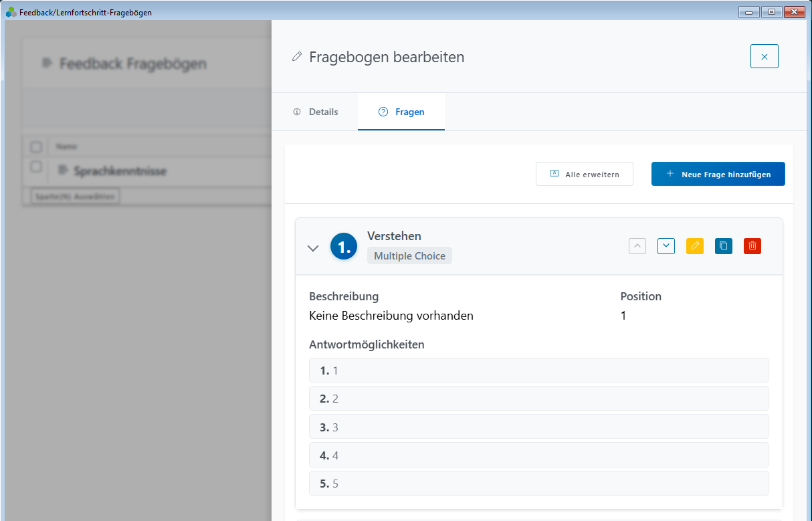812x521 pixels.
Task: Click answer option 3
Action: (x=539, y=427)
